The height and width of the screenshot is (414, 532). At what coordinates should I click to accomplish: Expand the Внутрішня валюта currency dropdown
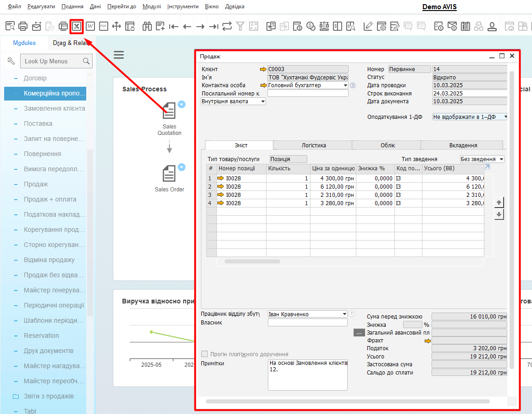[263, 101]
